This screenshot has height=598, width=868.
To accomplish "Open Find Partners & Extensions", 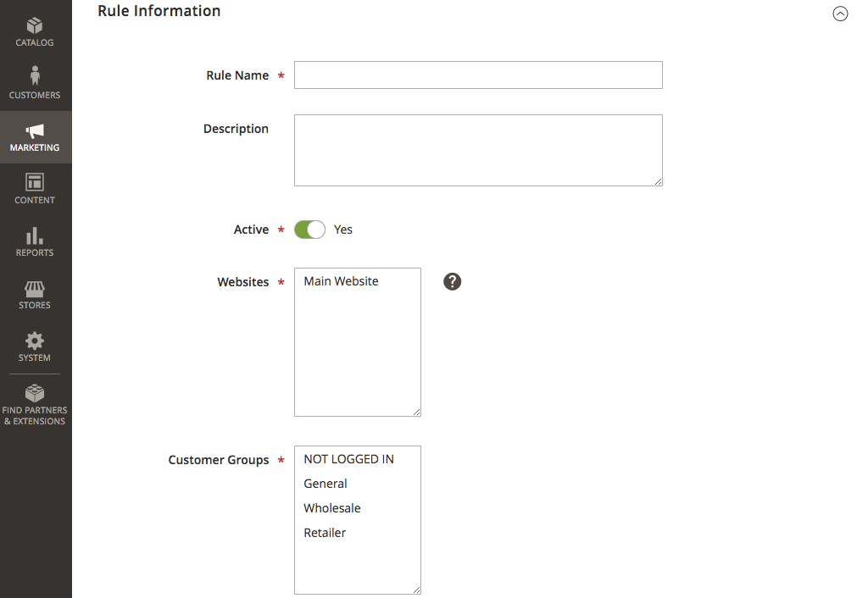I will pyautogui.click(x=35, y=406).
